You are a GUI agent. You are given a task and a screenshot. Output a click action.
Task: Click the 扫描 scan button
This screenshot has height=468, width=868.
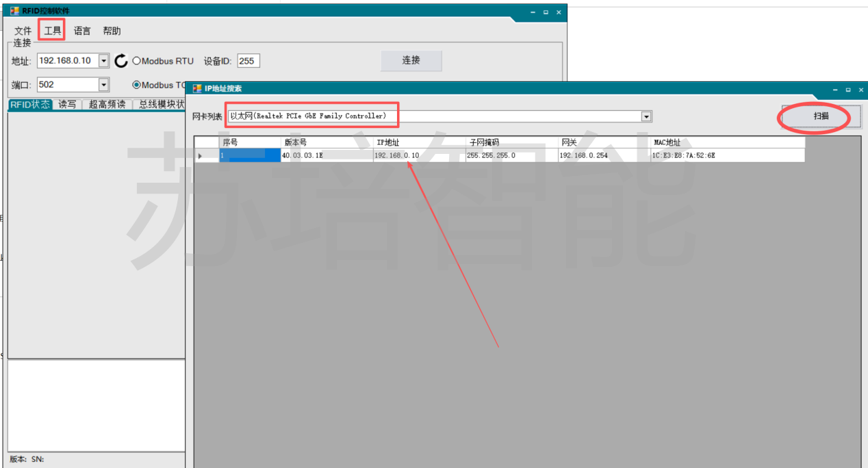[x=821, y=116]
